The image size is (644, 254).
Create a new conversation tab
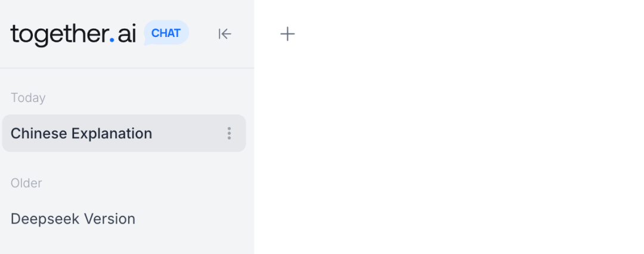point(287,34)
